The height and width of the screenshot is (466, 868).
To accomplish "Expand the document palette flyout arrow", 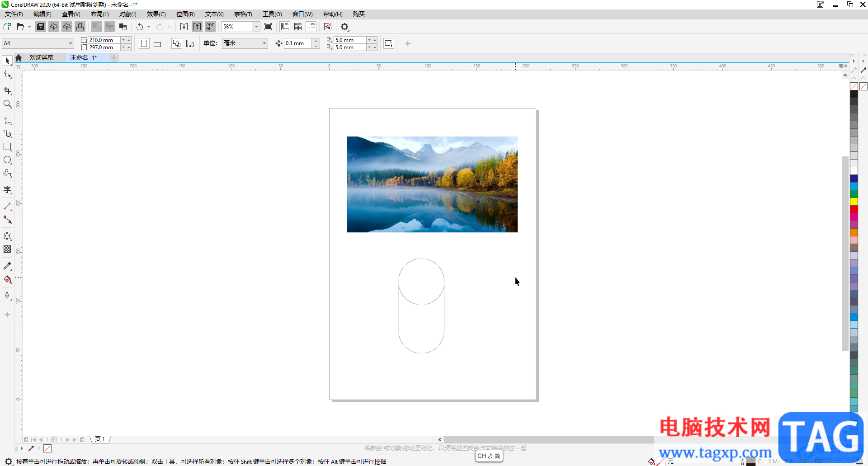I will point(22,448).
